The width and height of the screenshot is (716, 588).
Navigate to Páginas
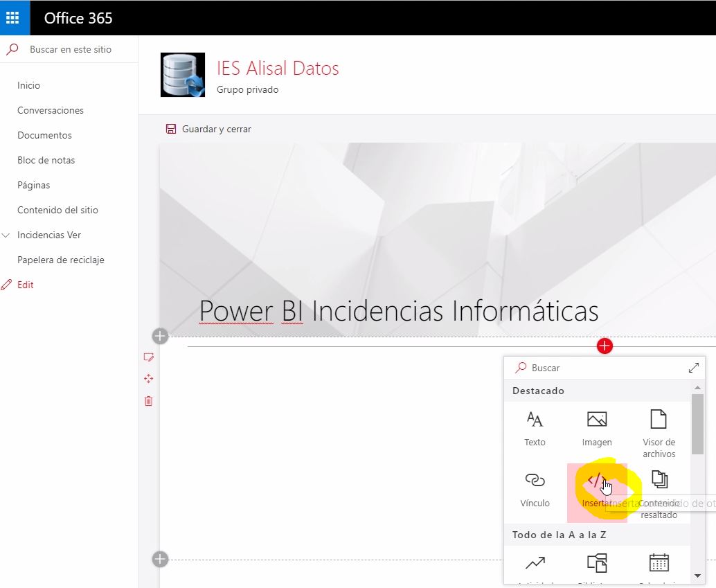[33, 185]
